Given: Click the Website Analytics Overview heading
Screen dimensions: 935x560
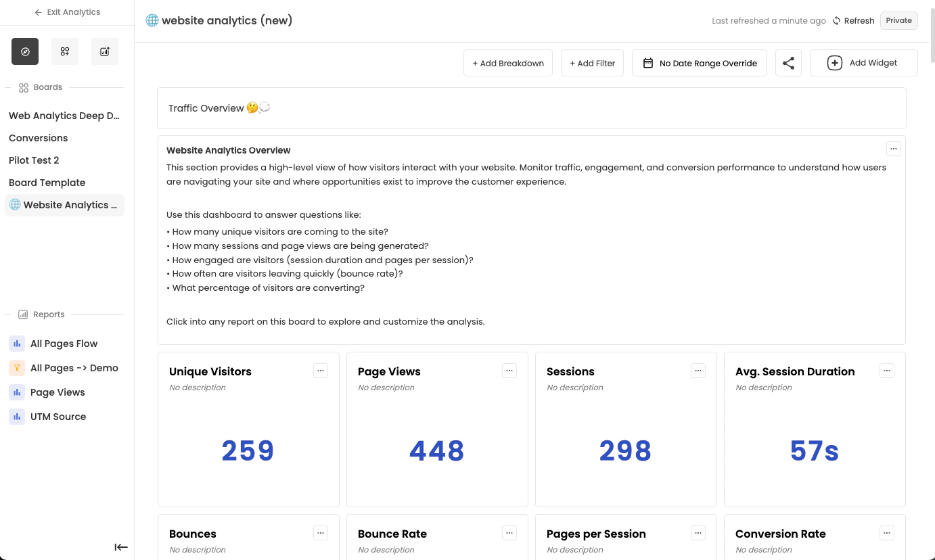Looking at the screenshot, I should pos(229,150).
